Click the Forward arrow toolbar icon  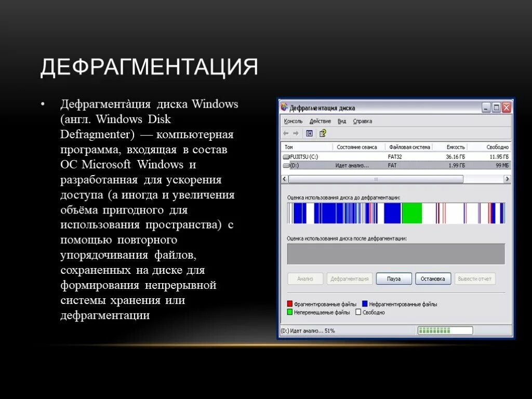(296, 134)
